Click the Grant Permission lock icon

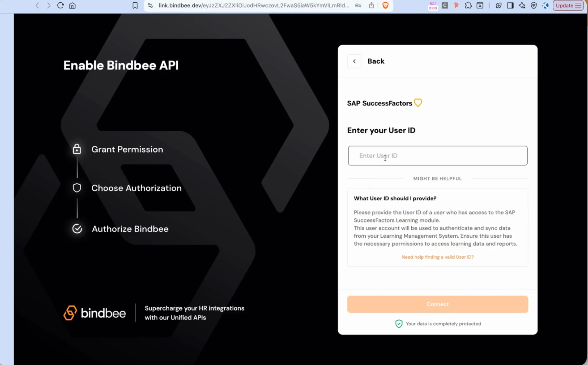click(77, 149)
